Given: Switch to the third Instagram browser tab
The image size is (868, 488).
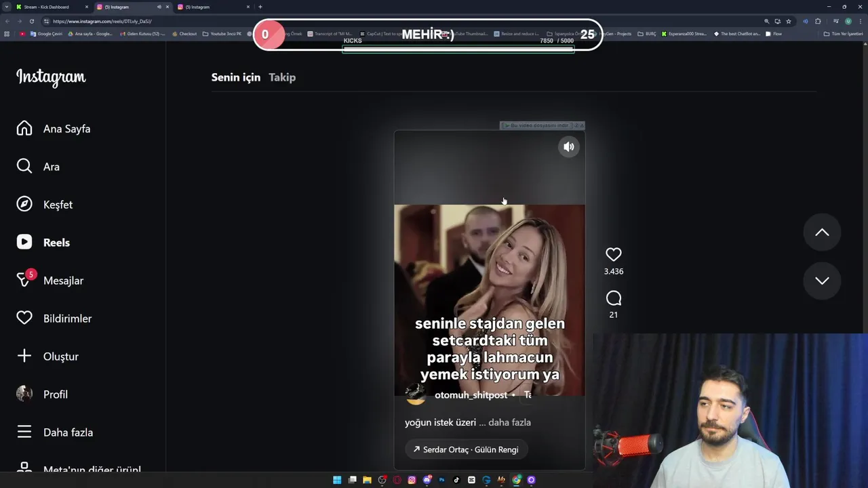Looking at the screenshot, I should coord(214,7).
